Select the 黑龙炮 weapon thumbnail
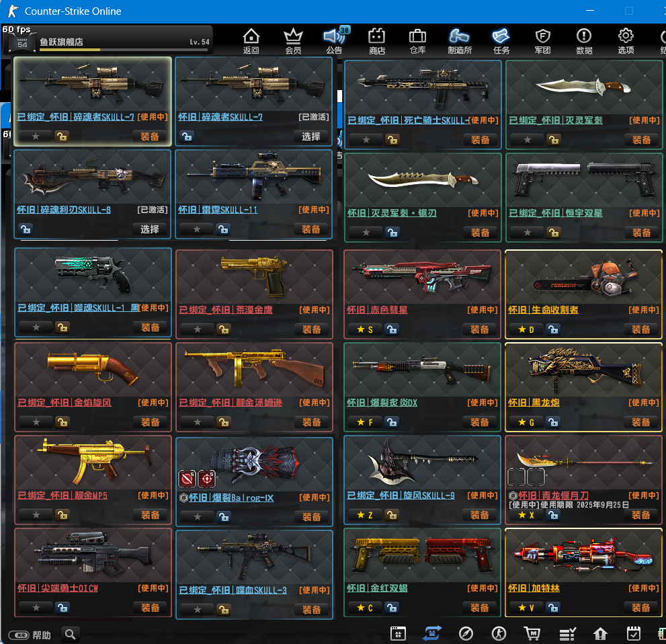Image resolution: width=666 pixels, height=644 pixels. coord(583,370)
